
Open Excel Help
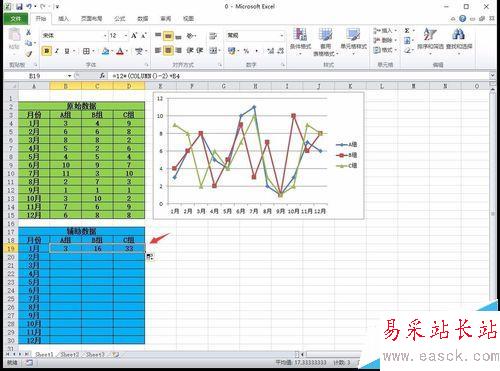click(462, 19)
